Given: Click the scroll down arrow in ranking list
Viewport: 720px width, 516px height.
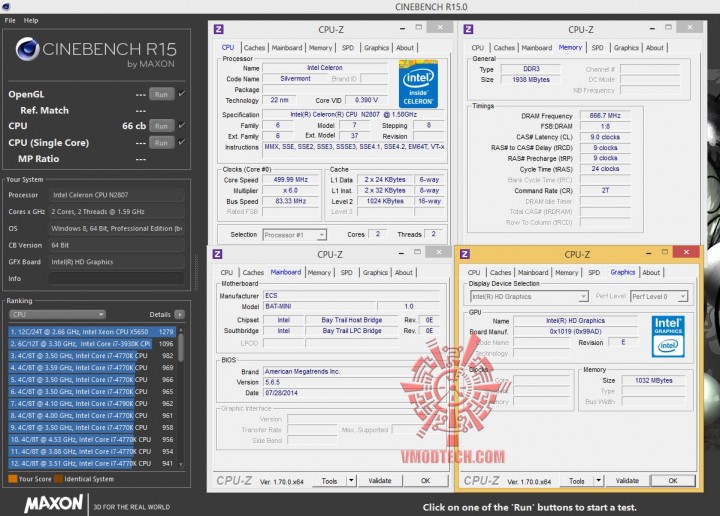Looking at the screenshot, I should (x=181, y=464).
